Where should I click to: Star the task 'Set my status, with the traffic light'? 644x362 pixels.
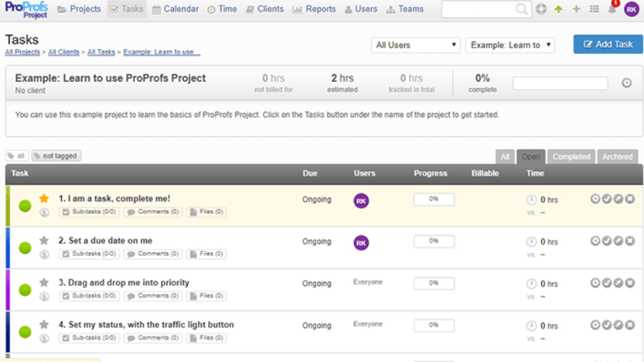click(44, 325)
